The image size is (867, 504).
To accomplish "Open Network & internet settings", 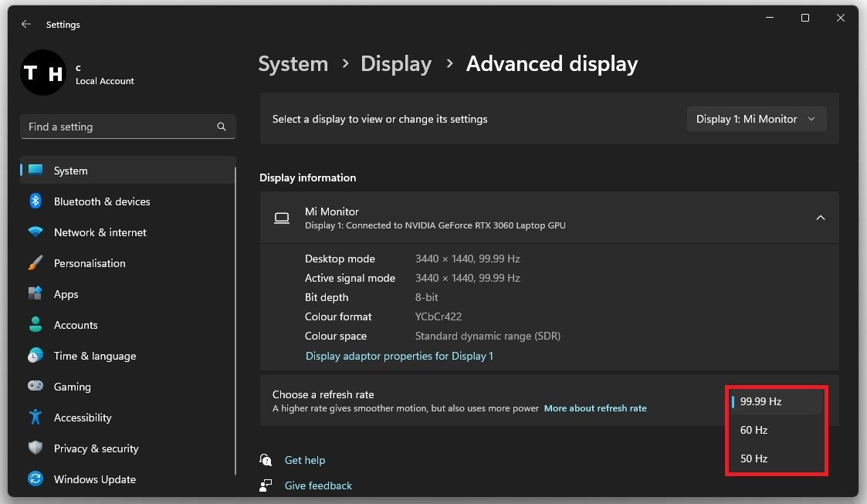I will (100, 232).
